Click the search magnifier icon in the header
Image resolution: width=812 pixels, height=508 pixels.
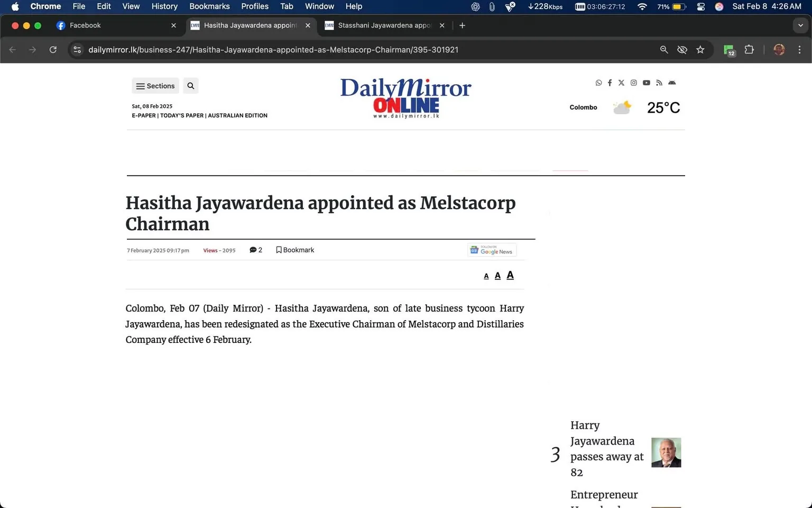[x=190, y=85]
